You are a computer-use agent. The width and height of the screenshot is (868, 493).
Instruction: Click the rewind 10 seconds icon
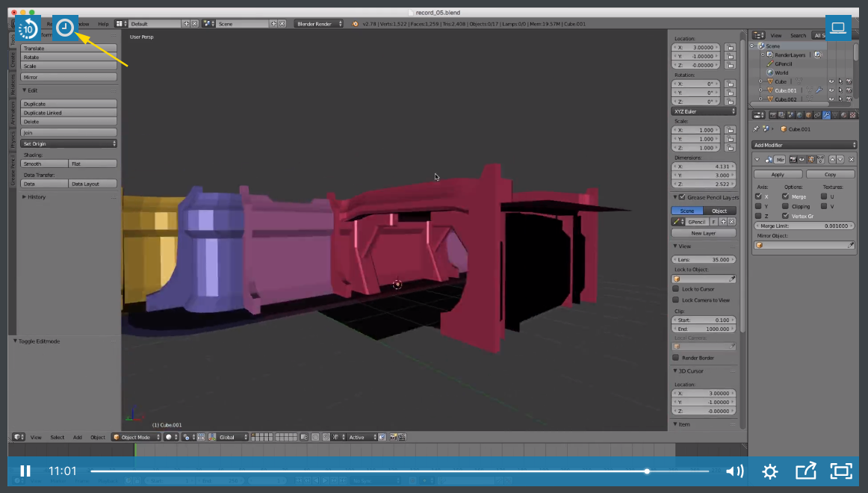[x=28, y=29]
